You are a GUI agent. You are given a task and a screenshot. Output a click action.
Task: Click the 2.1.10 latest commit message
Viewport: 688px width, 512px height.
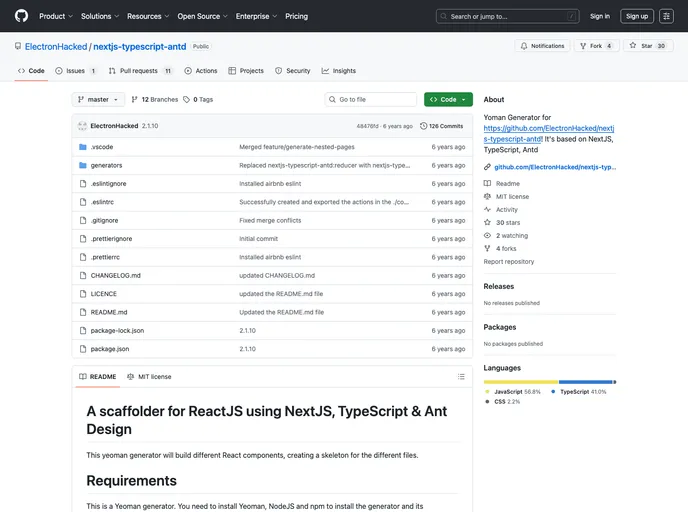point(150,126)
